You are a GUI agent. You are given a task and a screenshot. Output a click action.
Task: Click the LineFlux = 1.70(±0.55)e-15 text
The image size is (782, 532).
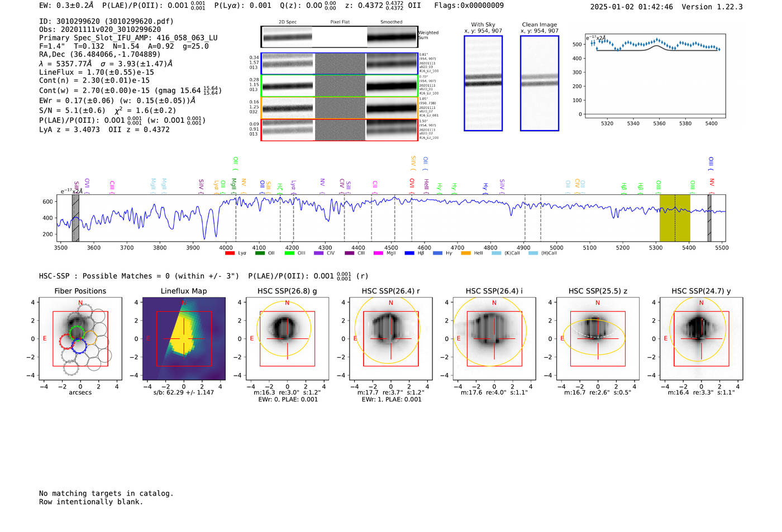(x=97, y=73)
